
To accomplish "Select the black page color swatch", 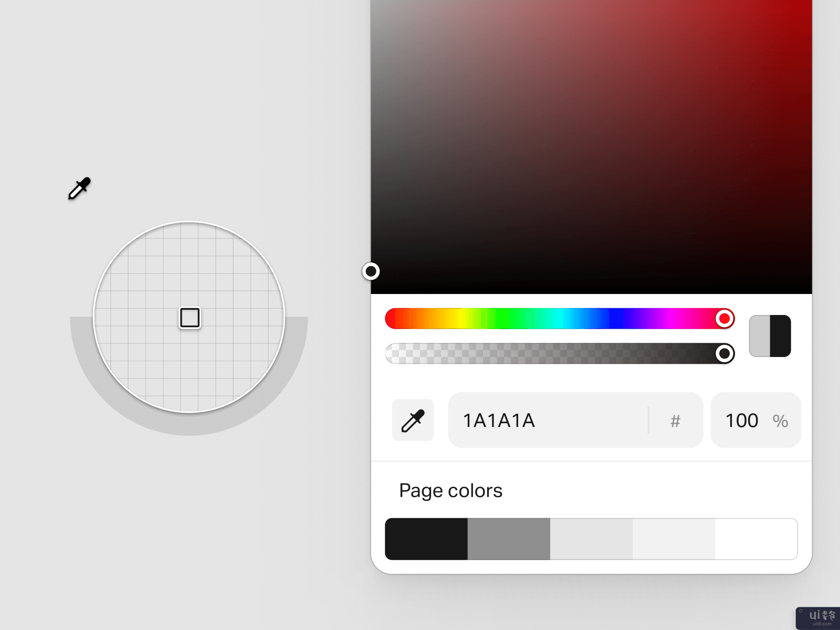I will click(x=426, y=539).
